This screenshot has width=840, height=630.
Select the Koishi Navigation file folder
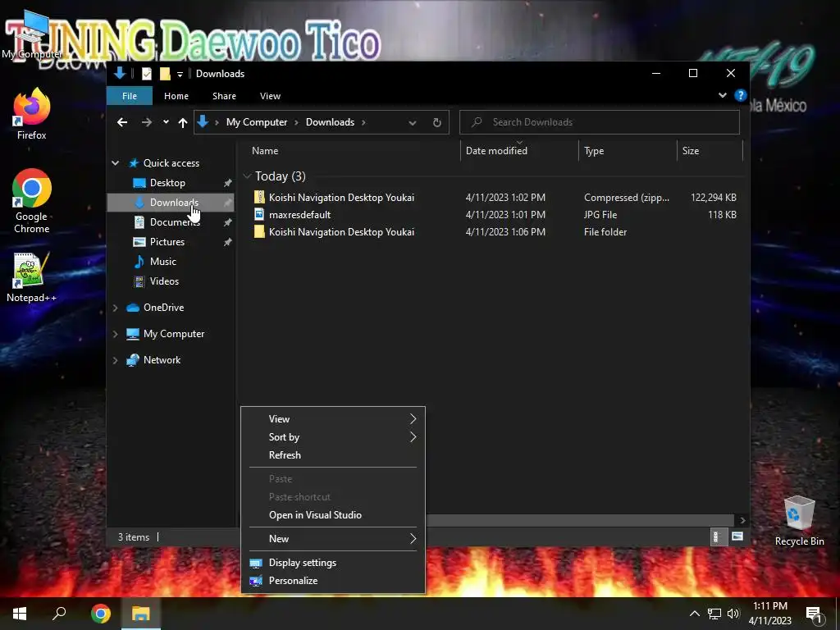(x=341, y=232)
